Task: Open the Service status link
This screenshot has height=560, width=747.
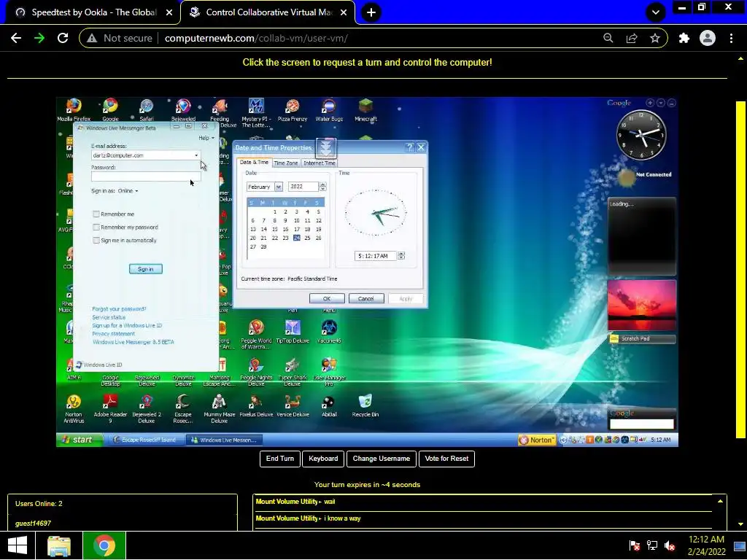Action: click(109, 317)
